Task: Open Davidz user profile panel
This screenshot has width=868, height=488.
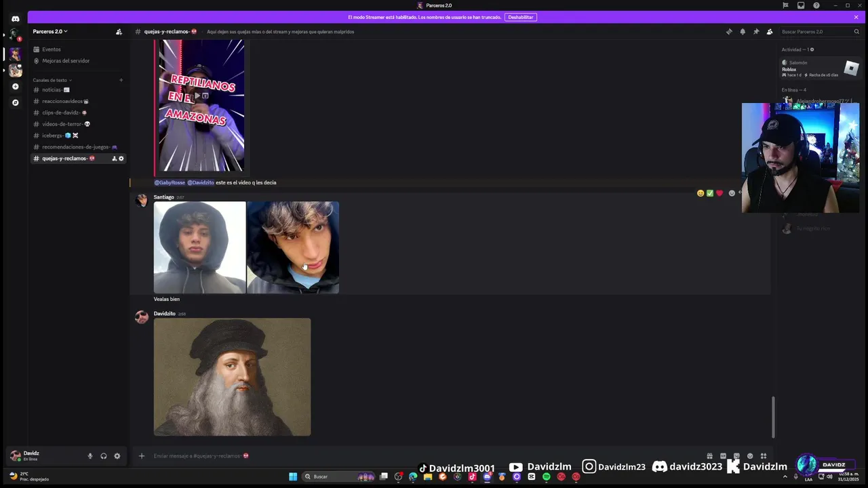Action: pyautogui.click(x=45, y=456)
